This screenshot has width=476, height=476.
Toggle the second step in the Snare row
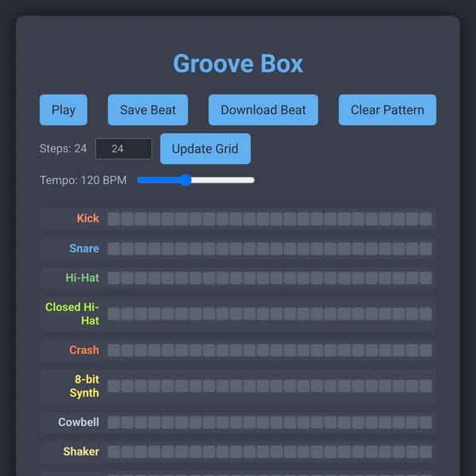point(127,248)
